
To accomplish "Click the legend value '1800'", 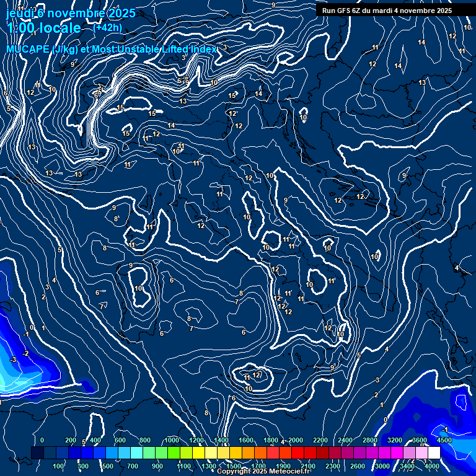I will [x=270, y=440].
